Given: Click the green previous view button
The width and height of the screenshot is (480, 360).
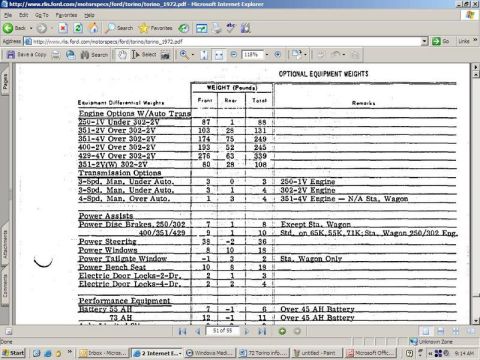Looking at the screenshot, I should point(282,331).
